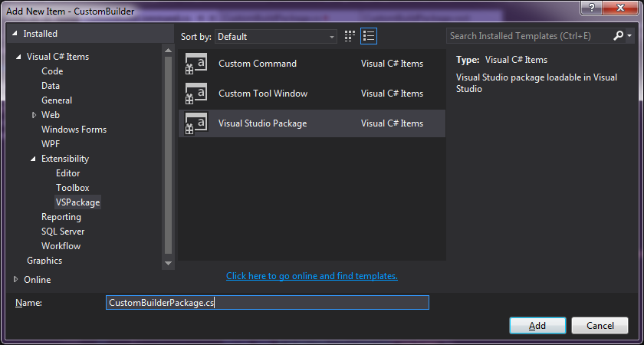
Task: Click Visual C# Items type of Custom Command
Action: [392, 64]
